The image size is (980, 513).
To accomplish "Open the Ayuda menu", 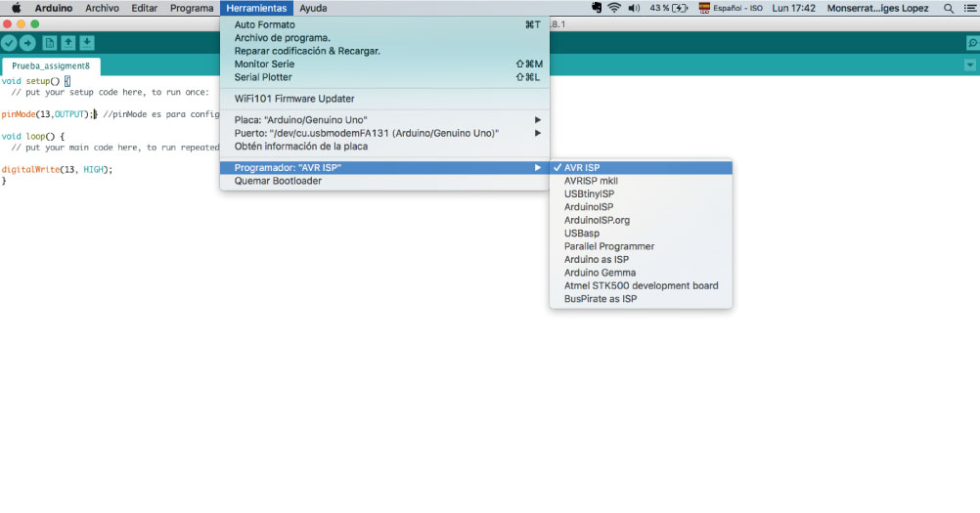I will [x=313, y=8].
